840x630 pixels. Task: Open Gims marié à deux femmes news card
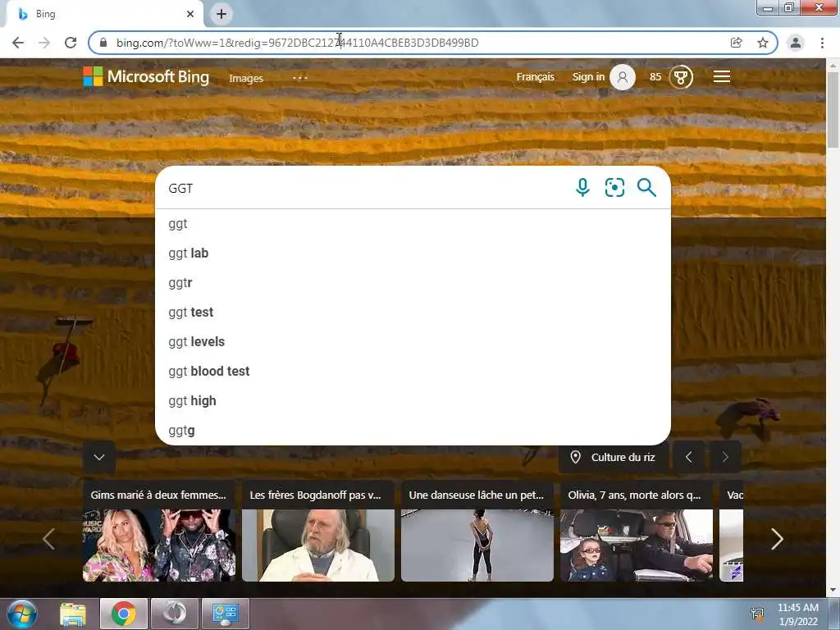[x=159, y=532]
